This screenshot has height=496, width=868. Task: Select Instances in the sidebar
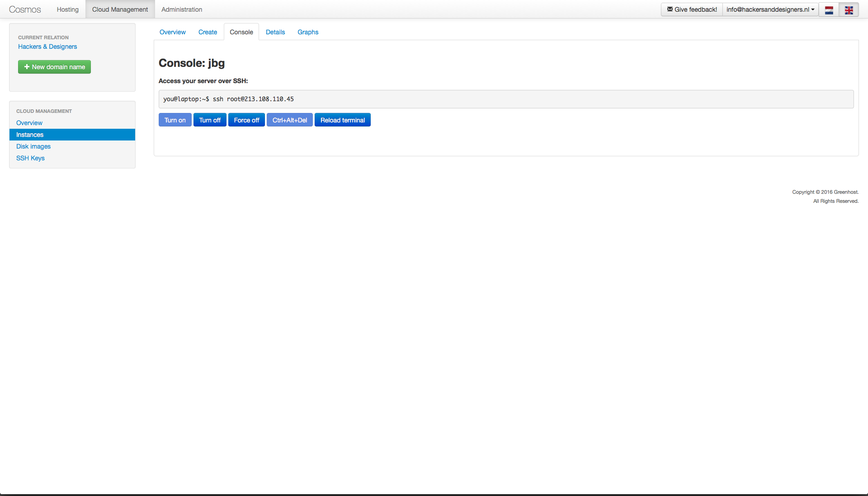point(72,135)
